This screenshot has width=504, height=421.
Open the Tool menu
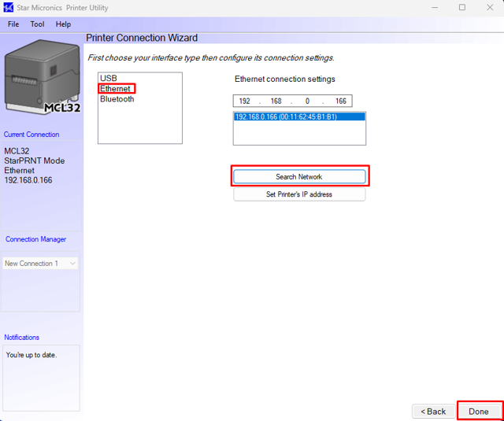37,24
